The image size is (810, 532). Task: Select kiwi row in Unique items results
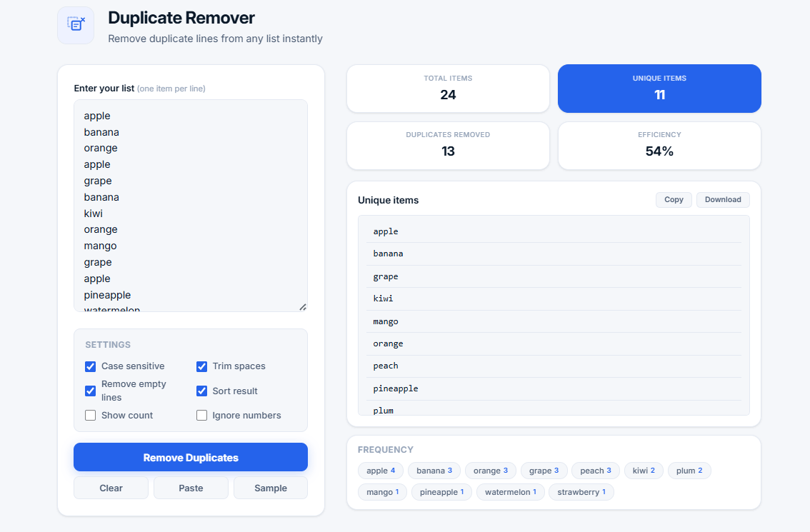point(554,298)
